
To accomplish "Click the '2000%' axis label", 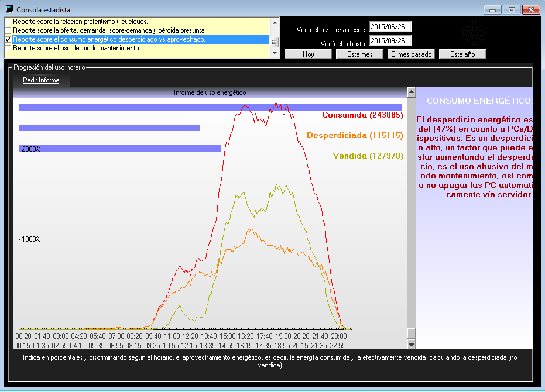I will click(x=31, y=149).
